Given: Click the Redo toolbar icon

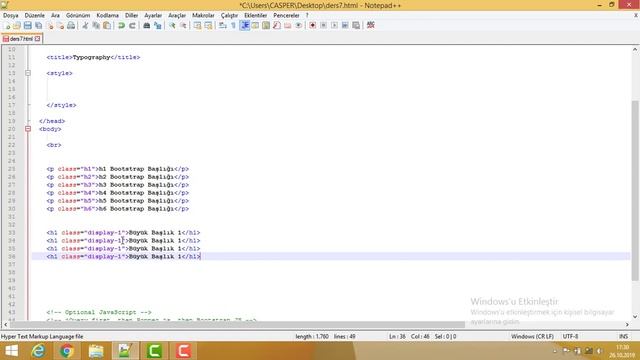Looking at the screenshot, I should pyautogui.click(x=132, y=26).
